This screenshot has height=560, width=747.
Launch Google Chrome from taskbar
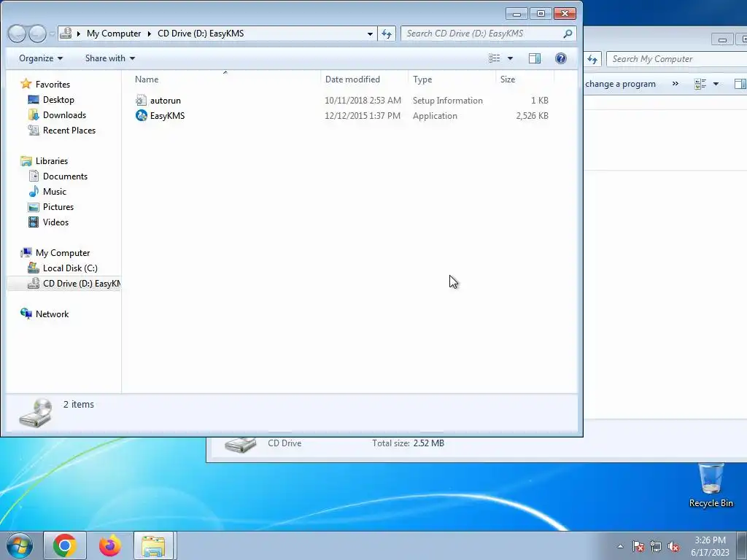pyautogui.click(x=65, y=545)
